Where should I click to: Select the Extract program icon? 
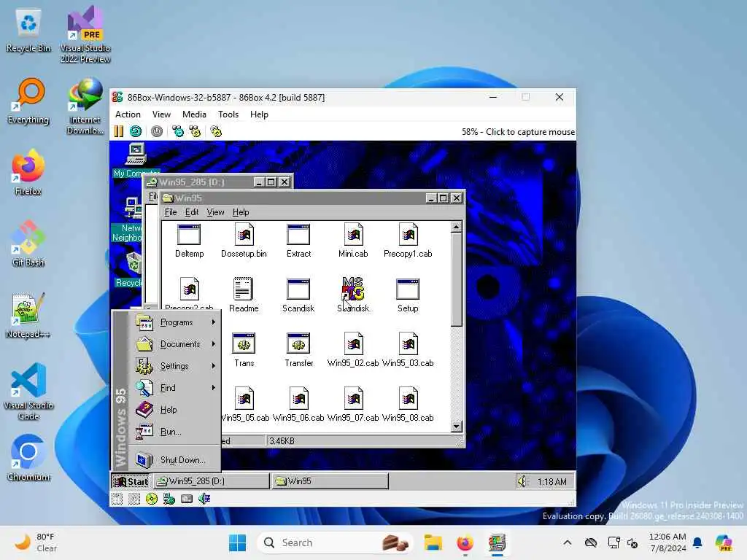298,241
